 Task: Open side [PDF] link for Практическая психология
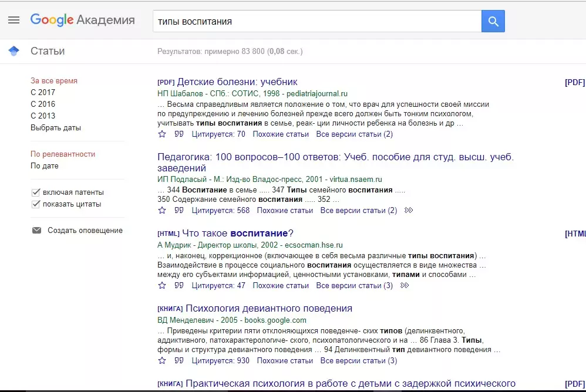point(575,384)
